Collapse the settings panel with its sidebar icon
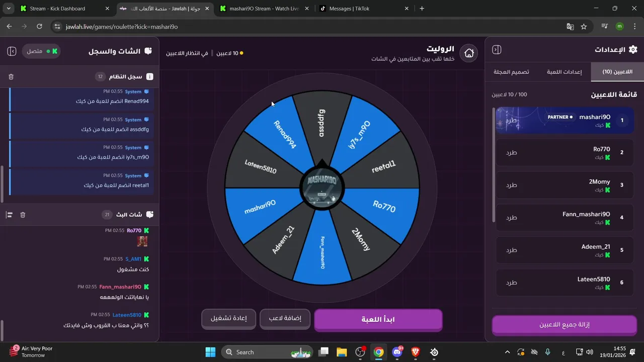This screenshot has height=362, width=644. 497,49
